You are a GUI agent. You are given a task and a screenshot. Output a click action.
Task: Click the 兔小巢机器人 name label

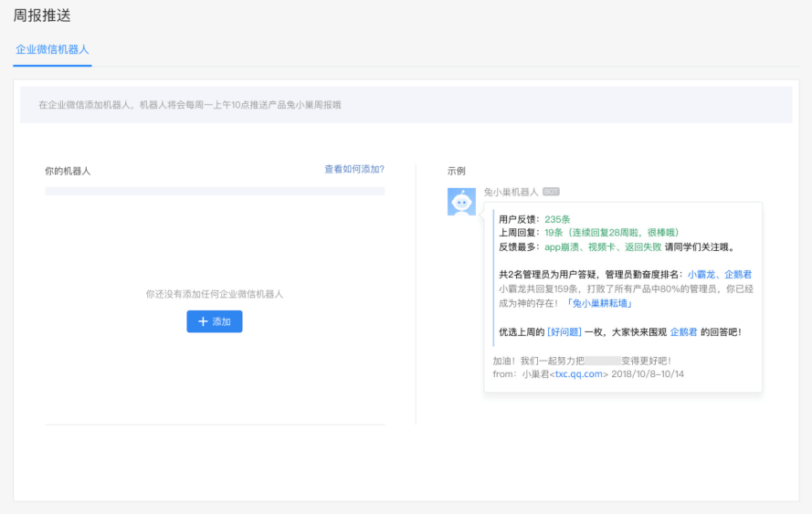coord(511,192)
